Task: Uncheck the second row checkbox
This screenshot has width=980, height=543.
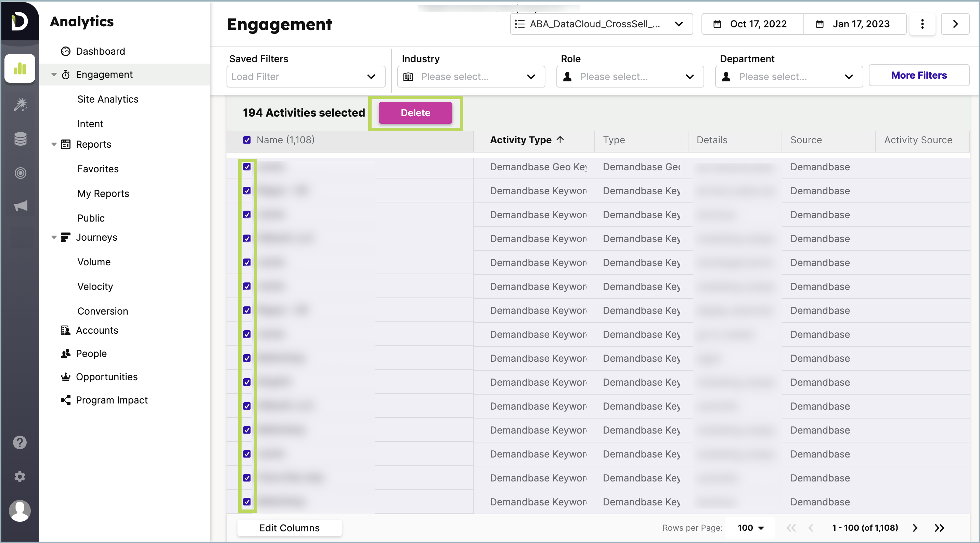Action: coord(247,190)
